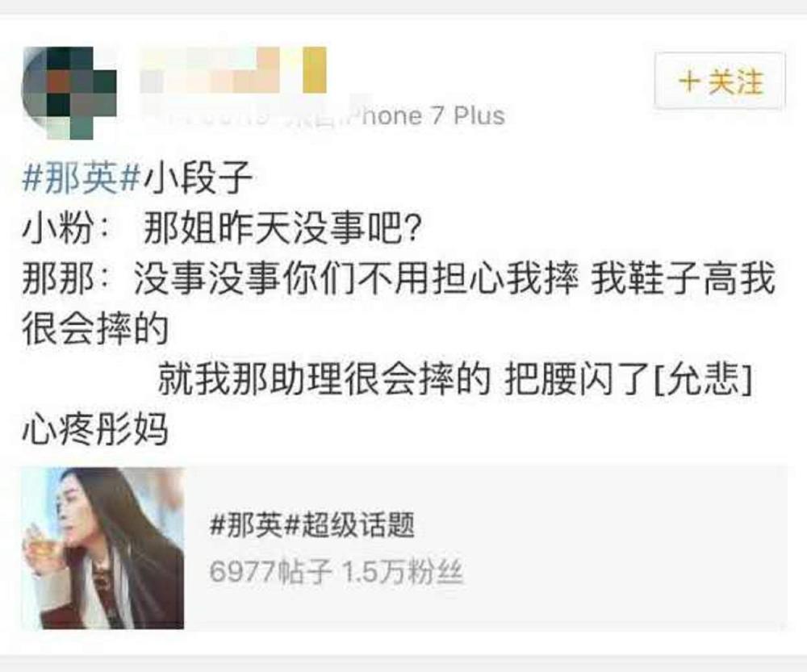Open the #那英# hashtag in post text
Image resolution: width=807 pixels, height=672 pixels.
point(82,177)
